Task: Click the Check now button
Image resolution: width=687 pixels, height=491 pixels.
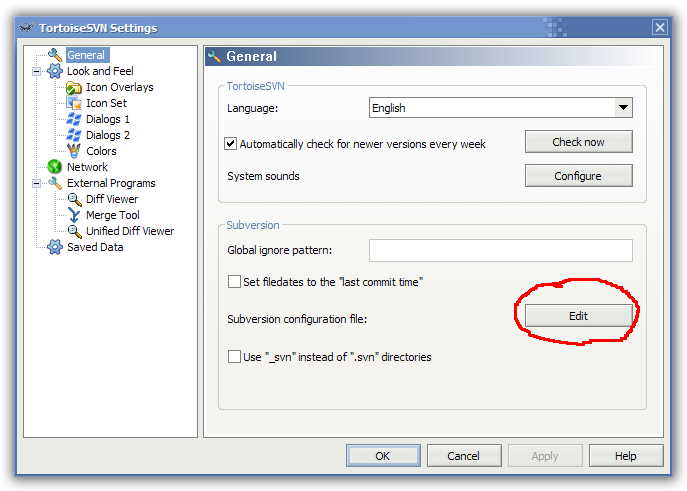Action: tap(578, 141)
